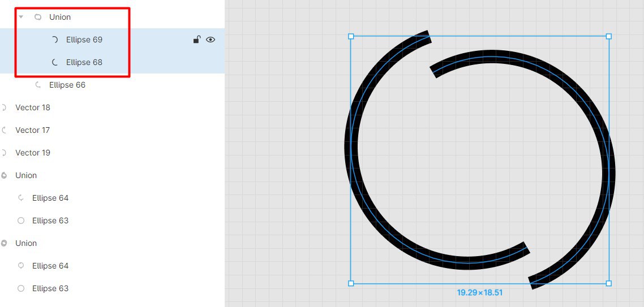Select the Union layer directly below Vector 19
Image resolution: width=644 pixels, height=307 pixels.
26,175
